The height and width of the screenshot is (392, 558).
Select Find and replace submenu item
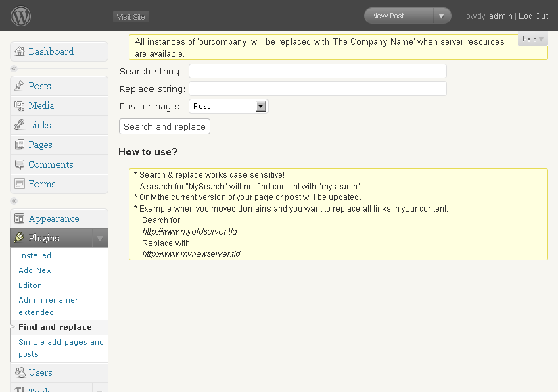pyautogui.click(x=55, y=327)
